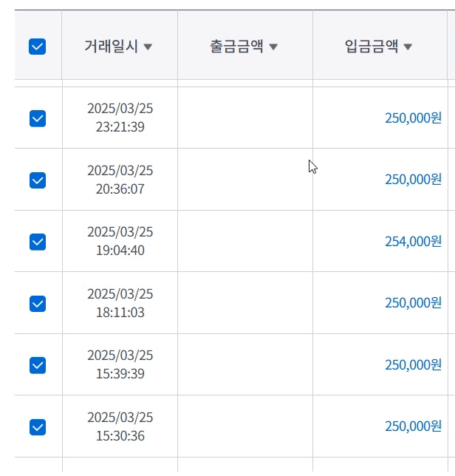Toggle the select-all header checkbox
Screen dimensions: 455x476
(37, 47)
